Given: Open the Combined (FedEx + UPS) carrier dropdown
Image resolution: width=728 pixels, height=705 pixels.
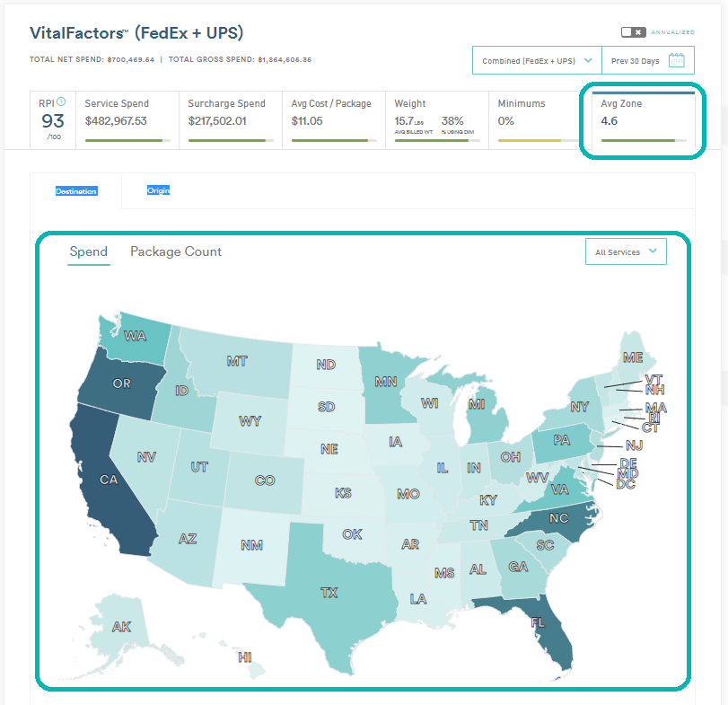Looking at the screenshot, I should click(x=536, y=58).
